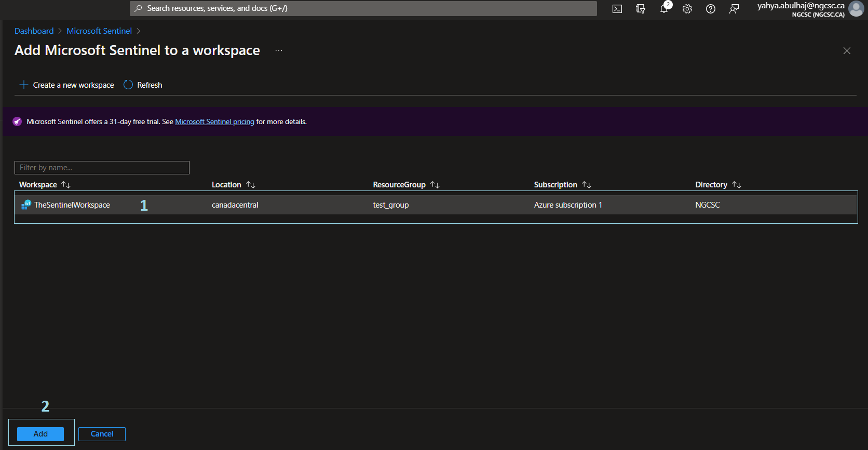The height and width of the screenshot is (450, 868).
Task: Click the Add button
Action: pos(40,434)
